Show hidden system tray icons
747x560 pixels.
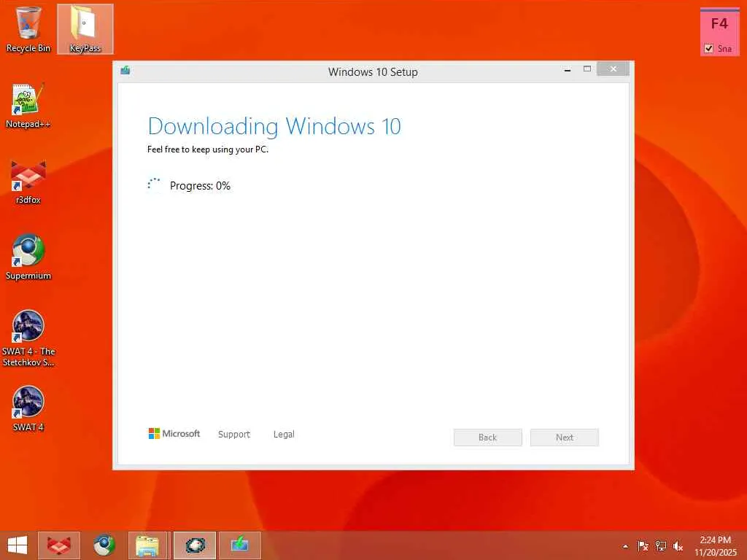tap(625, 546)
